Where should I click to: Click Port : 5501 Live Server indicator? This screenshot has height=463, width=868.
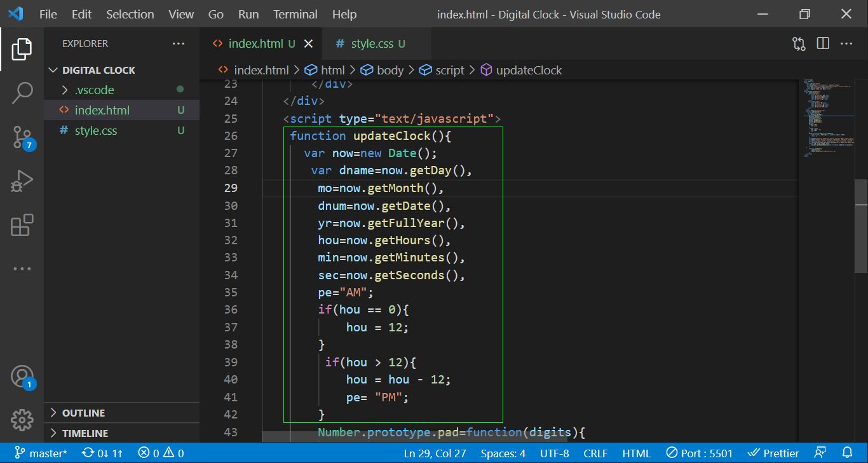(x=699, y=453)
